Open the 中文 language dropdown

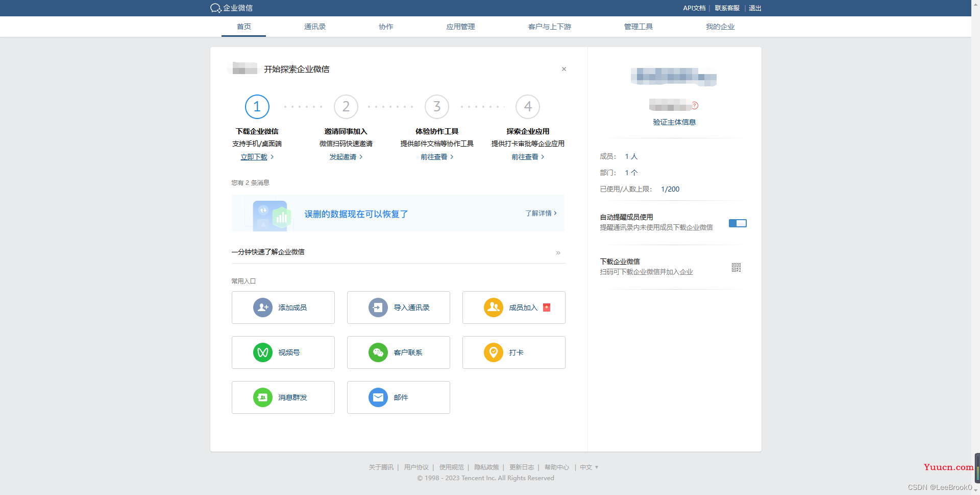[x=589, y=467]
